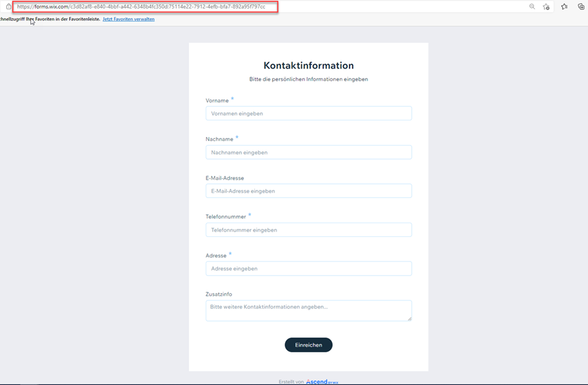Viewport: 588px width, 385px height.
Task: Open the zoom magnifier icon in address bar
Action: coord(533,8)
